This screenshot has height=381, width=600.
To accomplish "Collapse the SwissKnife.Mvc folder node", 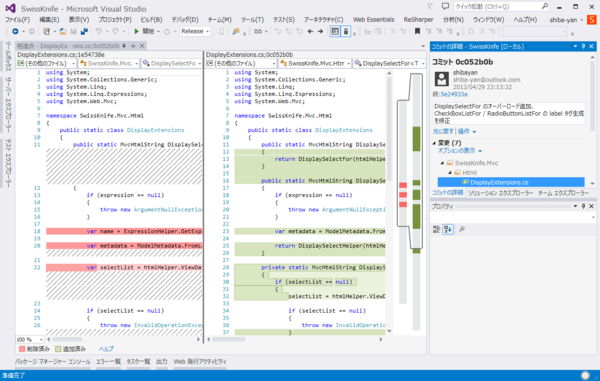I will 442,163.
